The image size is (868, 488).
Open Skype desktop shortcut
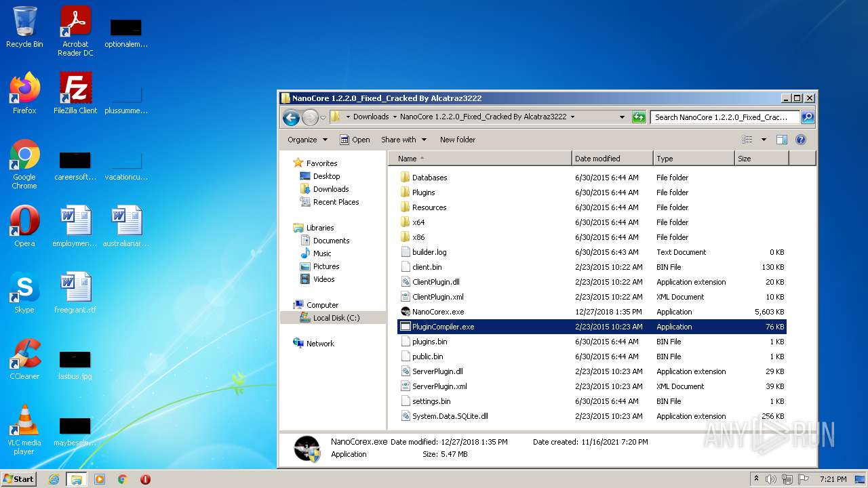pyautogui.click(x=24, y=293)
